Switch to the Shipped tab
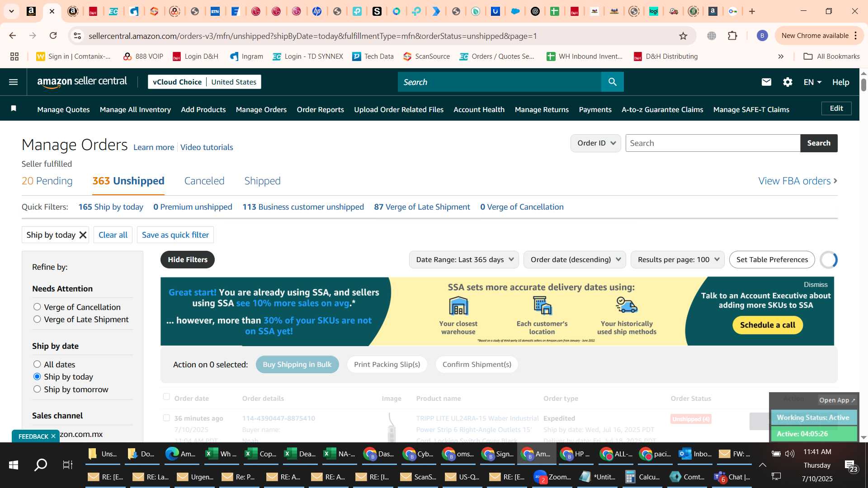 point(262,181)
